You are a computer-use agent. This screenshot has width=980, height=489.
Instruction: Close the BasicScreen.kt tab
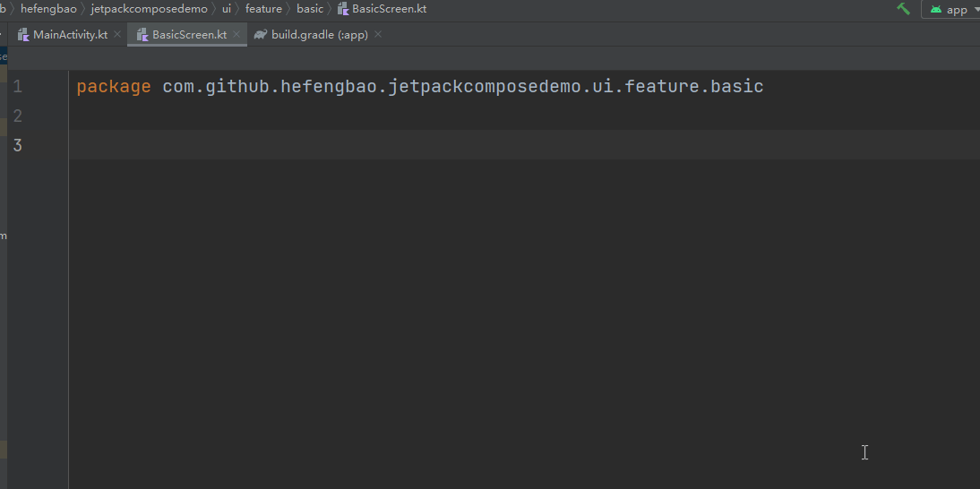tap(236, 35)
